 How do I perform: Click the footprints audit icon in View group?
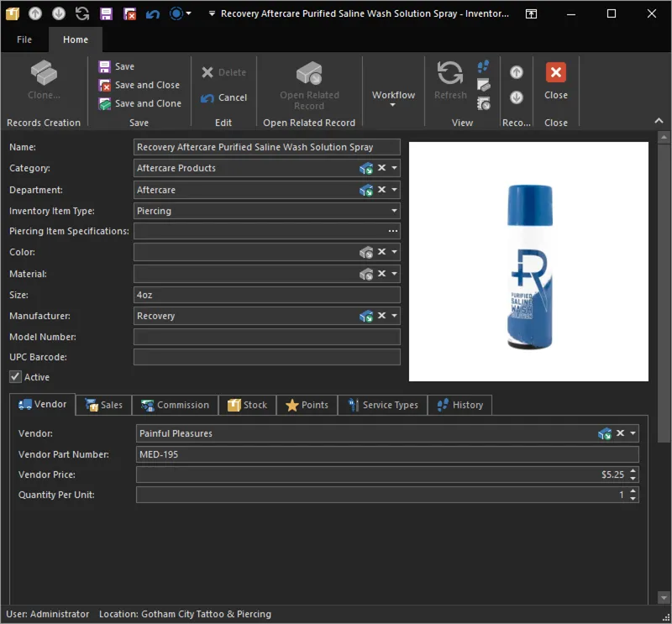[x=484, y=66]
